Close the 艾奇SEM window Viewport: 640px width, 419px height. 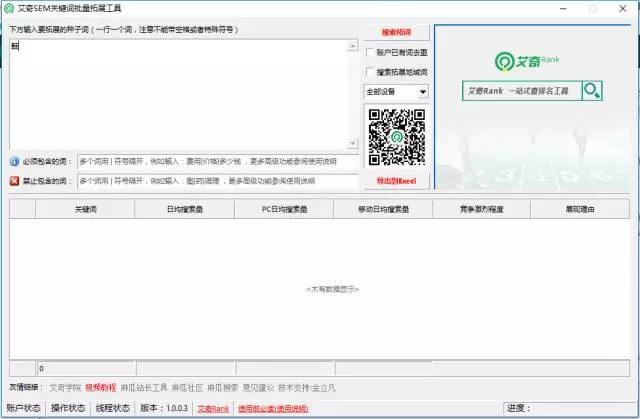pyautogui.click(x=623, y=9)
